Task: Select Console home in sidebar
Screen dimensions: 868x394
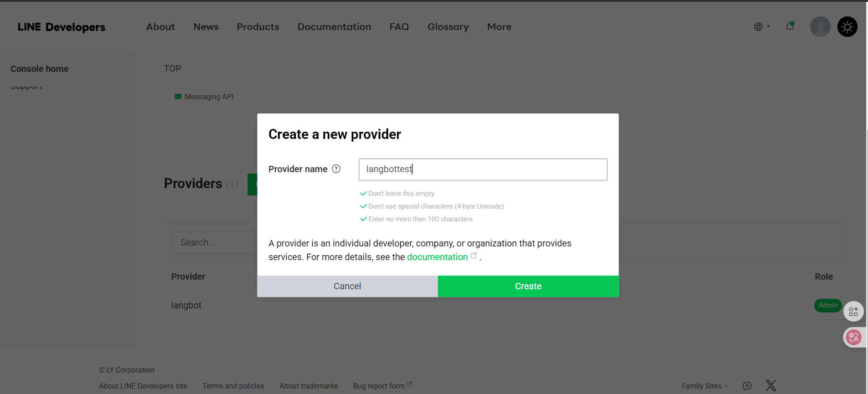Action: point(40,69)
